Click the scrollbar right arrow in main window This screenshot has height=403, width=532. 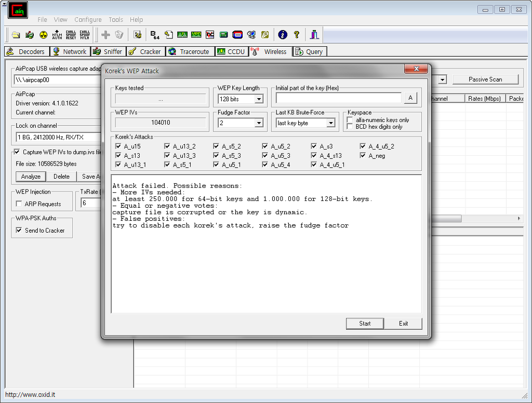click(x=519, y=219)
